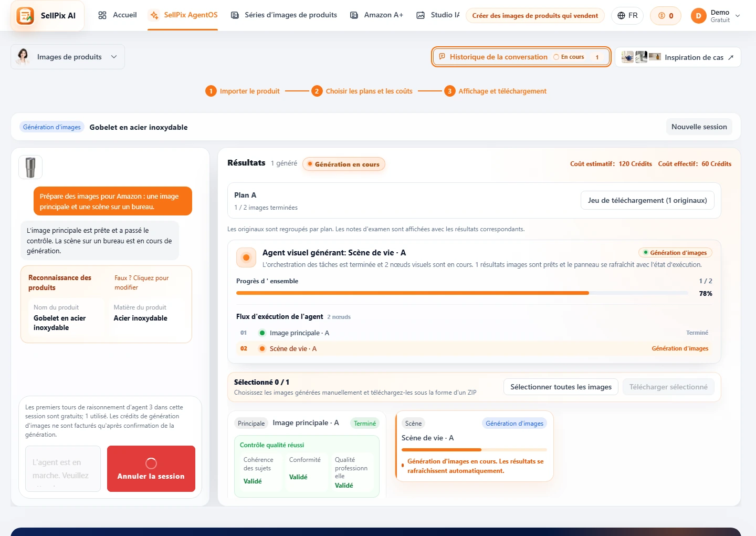Click the 'Génération en cours' status badge
The image size is (756, 536).
pos(344,164)
